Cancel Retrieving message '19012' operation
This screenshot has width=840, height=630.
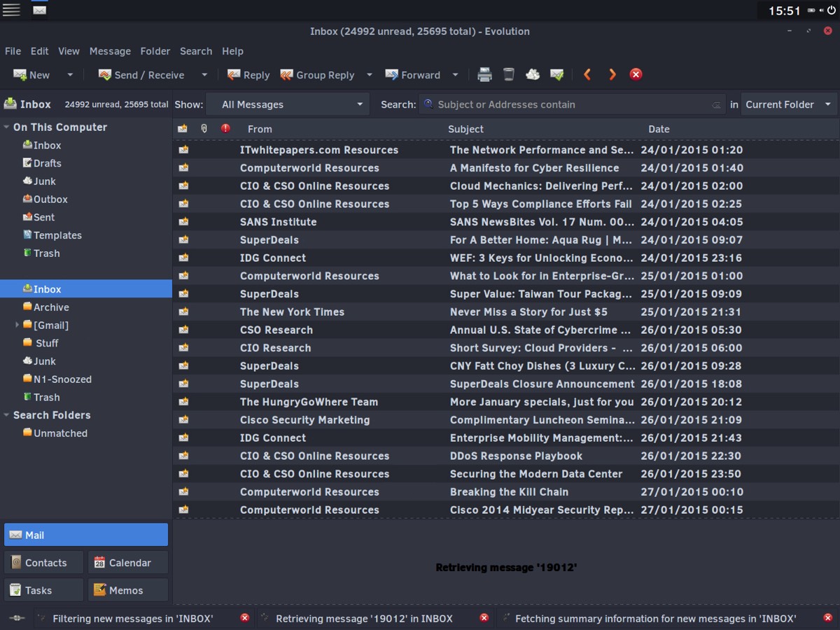(x=484, y=618)
